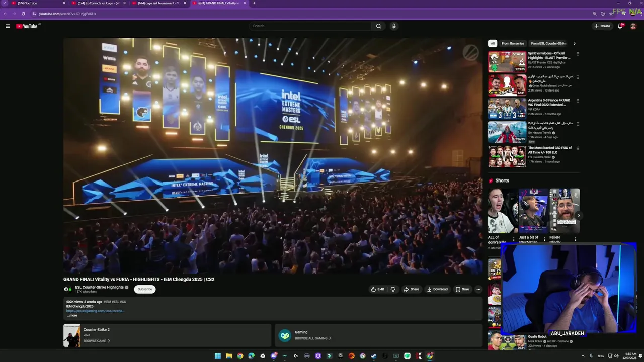This screenshot has width=644, height=362.
Task: Open the 'Just a bit of' Short
Action: point(533,211)
